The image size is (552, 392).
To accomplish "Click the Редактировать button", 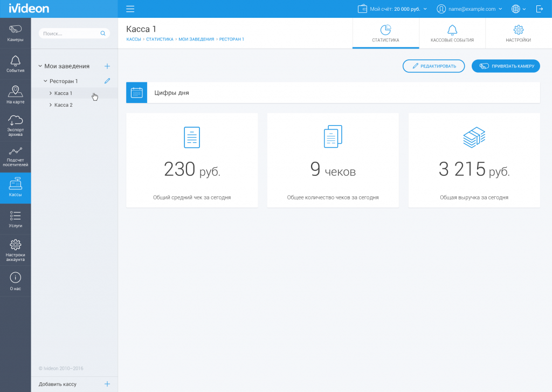I will [x=434, y=66].
